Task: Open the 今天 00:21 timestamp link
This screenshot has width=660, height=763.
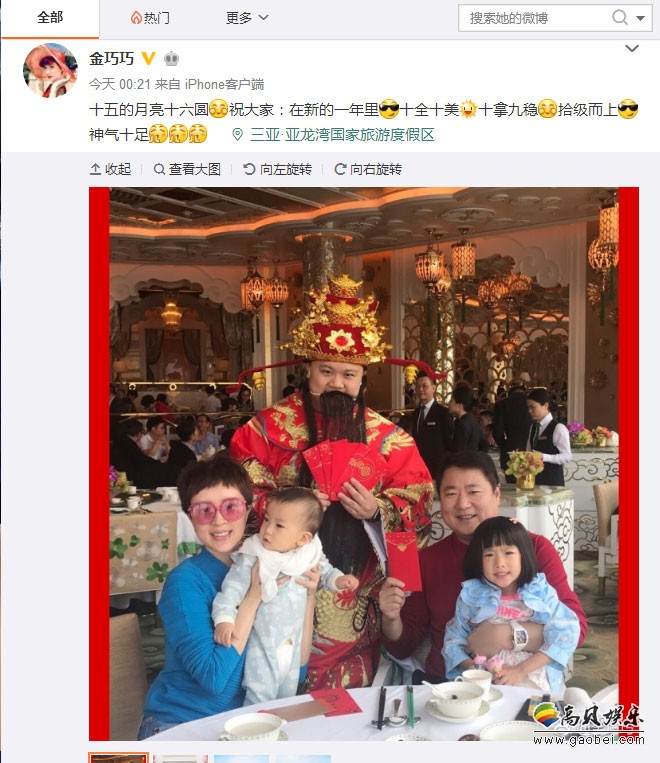Action: (x=120, y=84)
